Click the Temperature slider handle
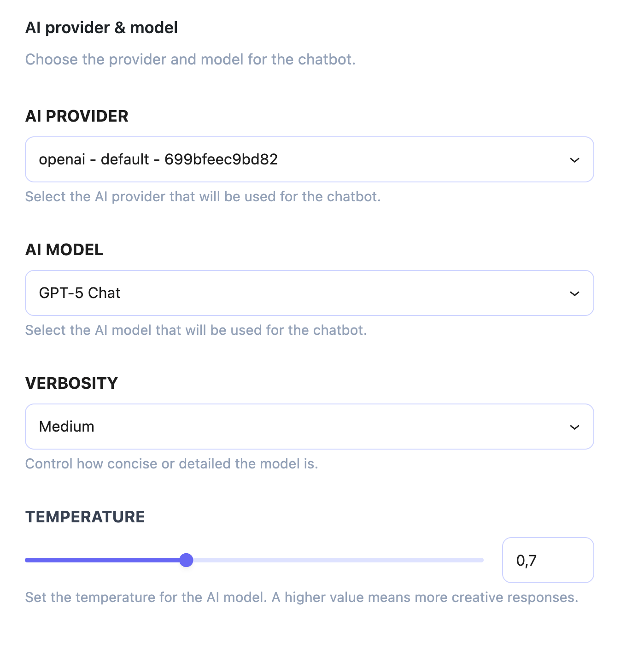 coord(186,560)
